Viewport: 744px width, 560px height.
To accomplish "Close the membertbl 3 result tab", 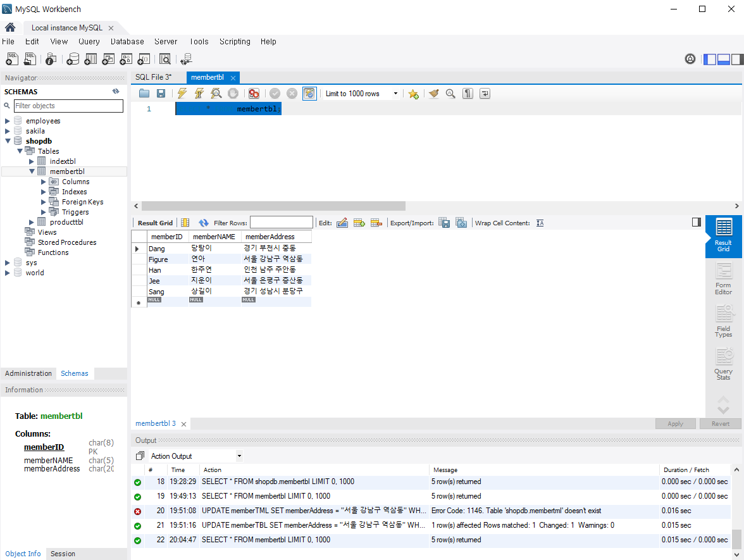I will (x=183, y=424).
